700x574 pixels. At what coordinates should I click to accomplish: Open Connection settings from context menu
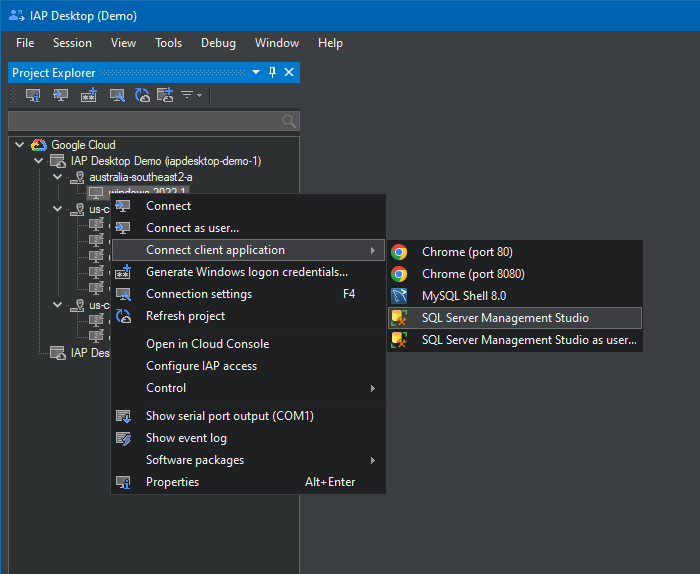[x=248, y=294]
